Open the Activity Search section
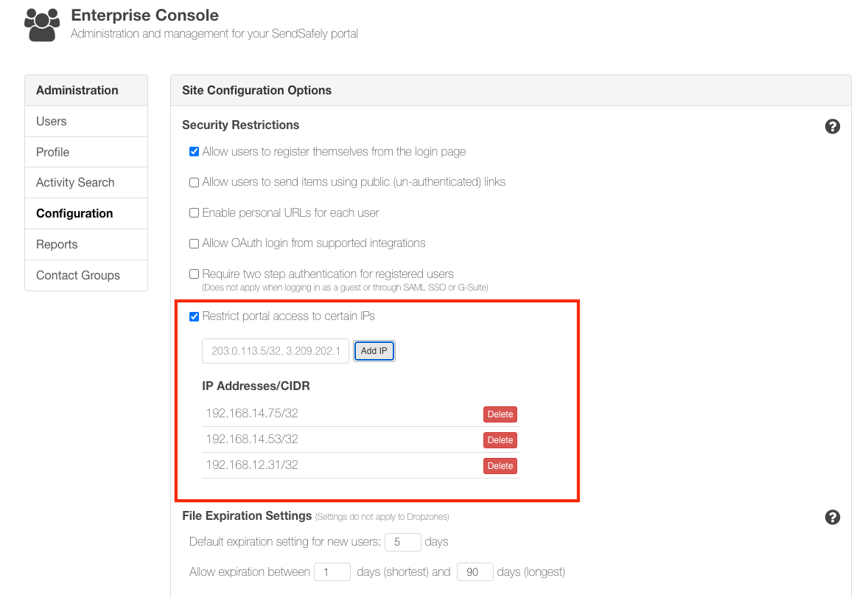 (x=75, y=182)
